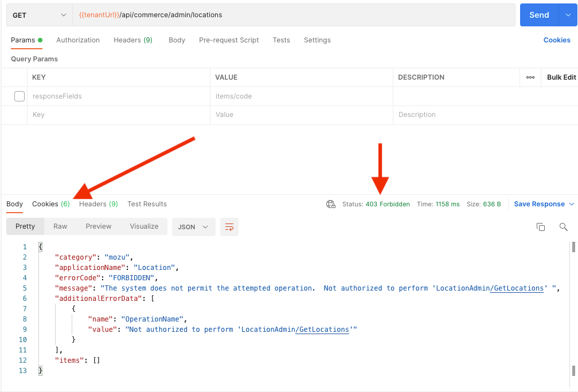Open the Query Params three-dot options menu
The width and height of the screenshot is (578, 392).
click(530, 77)
